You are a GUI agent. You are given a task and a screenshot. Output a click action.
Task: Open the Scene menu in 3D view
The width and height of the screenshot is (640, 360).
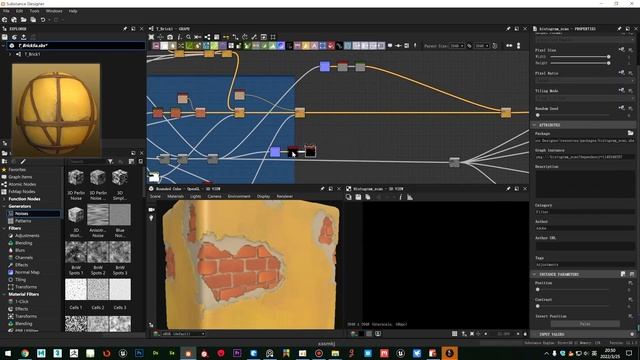[155, 196]
